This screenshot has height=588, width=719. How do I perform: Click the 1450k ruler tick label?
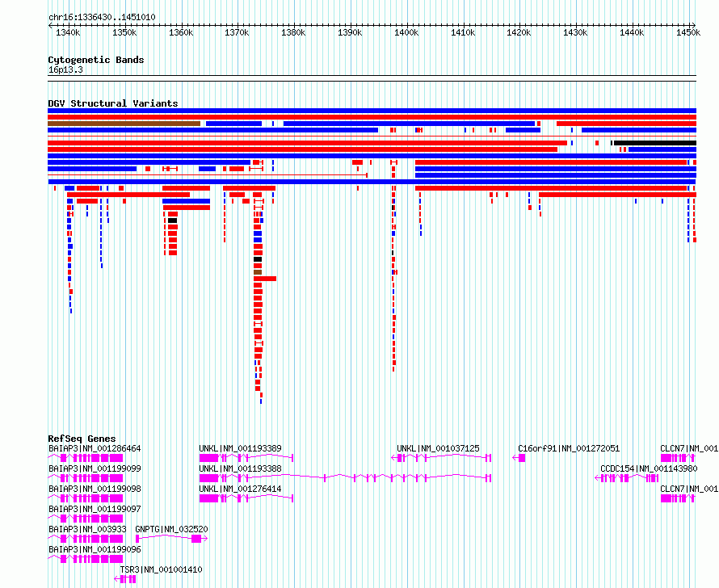(x=687, y=32)
